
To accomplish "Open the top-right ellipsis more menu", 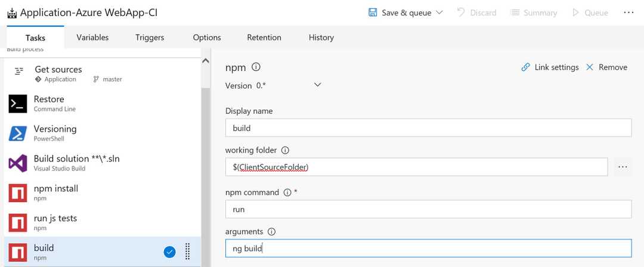I will (x=628, y=13).
